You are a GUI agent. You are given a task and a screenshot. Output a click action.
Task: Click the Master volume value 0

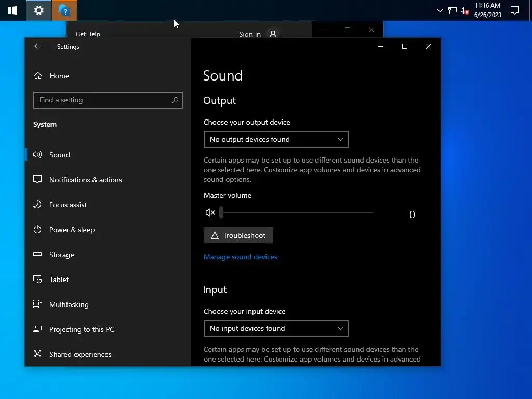tap(412, 215)
